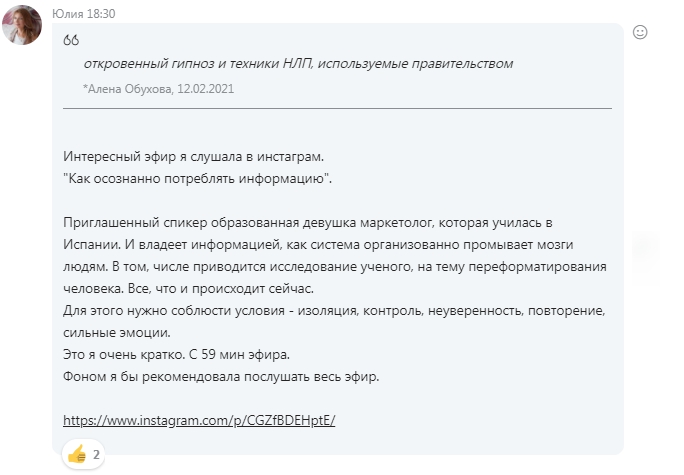Screen dimensions: 684x475
Task: Click the smiley react-to-message icon
Action: 641,32
